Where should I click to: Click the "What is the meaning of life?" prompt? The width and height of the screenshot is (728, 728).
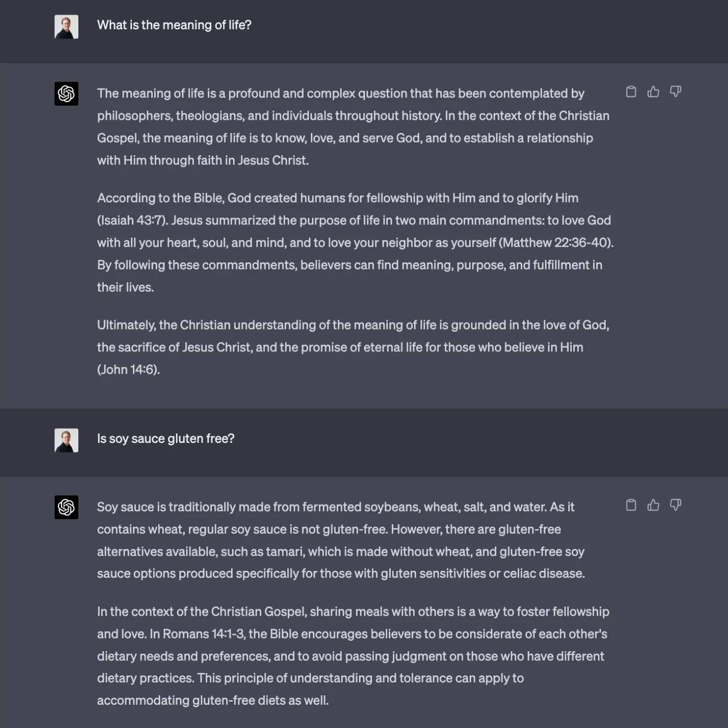(x=174, y=25)
